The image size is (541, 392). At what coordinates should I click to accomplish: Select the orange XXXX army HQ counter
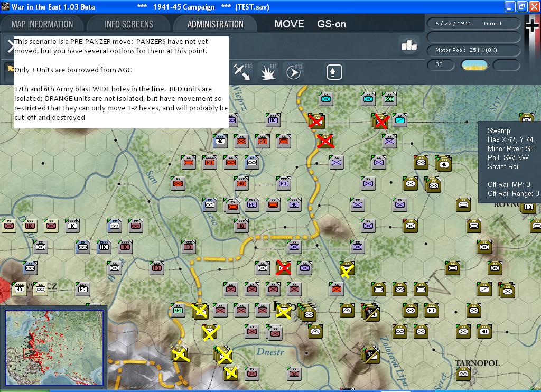coord(209,162)
